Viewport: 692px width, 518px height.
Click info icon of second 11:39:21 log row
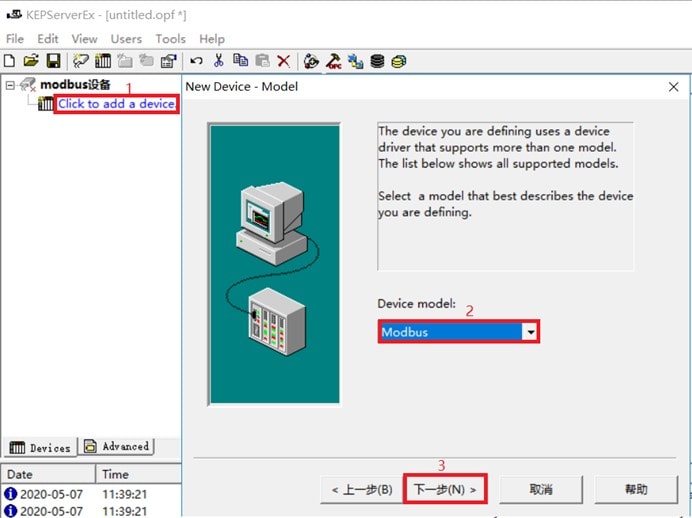click(10, 511)
